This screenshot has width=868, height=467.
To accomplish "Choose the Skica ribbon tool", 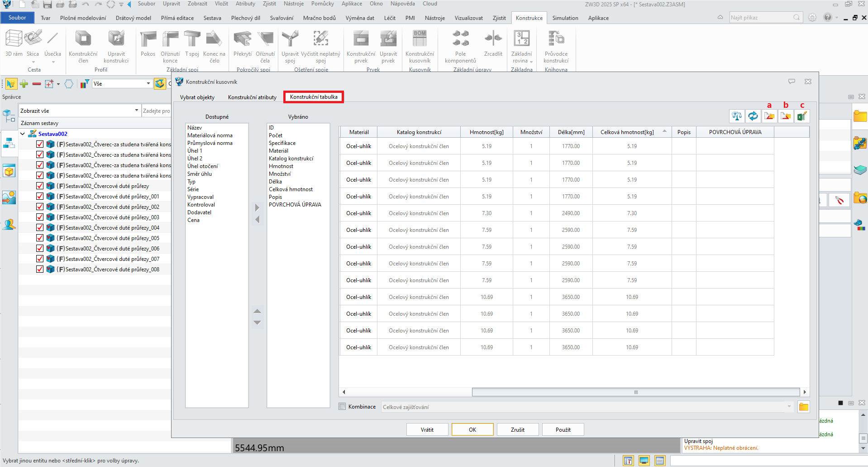I will tap(33, 43).
